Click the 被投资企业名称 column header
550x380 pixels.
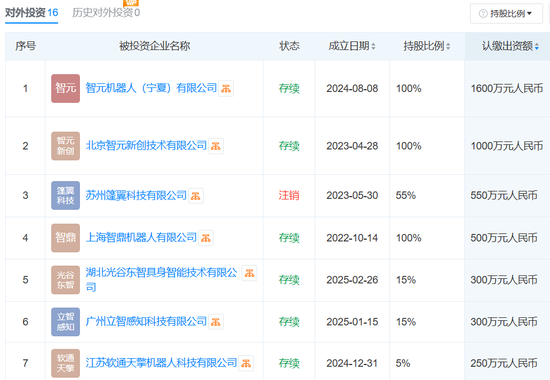[154, 46]
